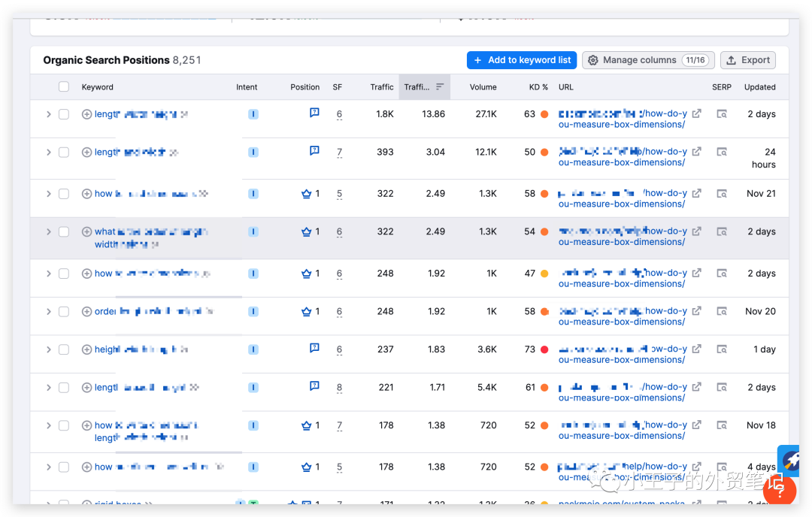Click the crown position icon in the 'what' keyword row
This screenshot has width=812, height=517.
[x=306, y=231]
